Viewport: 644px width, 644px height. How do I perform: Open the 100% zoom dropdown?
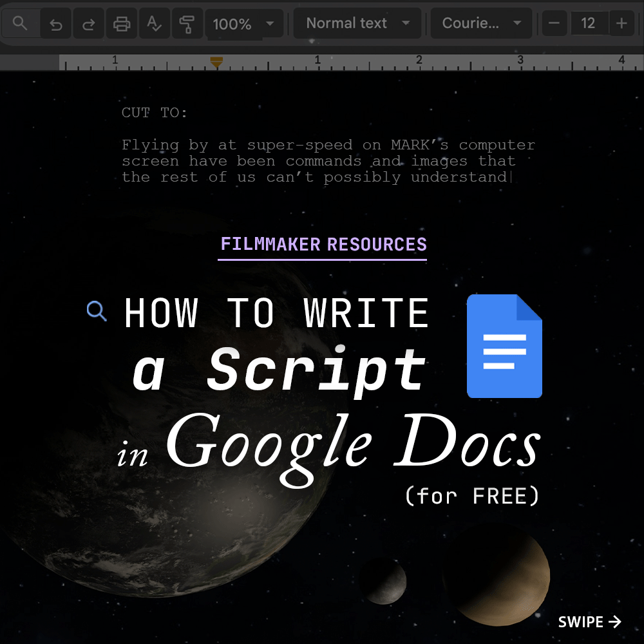[244, 24]
